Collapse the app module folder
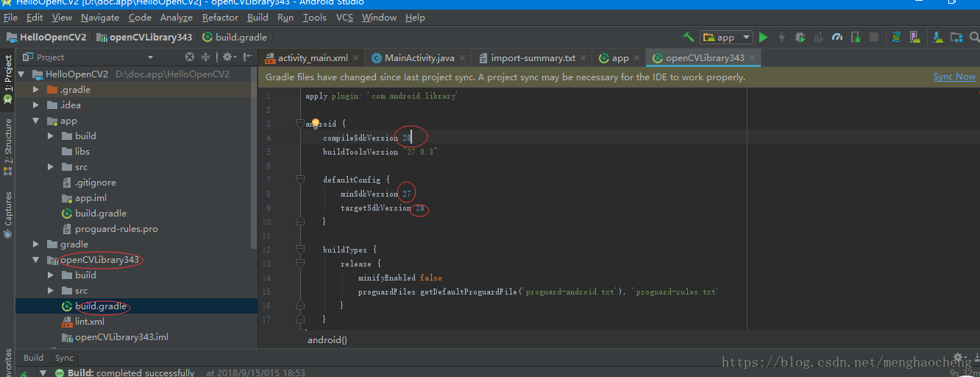 tap(35, 121)
